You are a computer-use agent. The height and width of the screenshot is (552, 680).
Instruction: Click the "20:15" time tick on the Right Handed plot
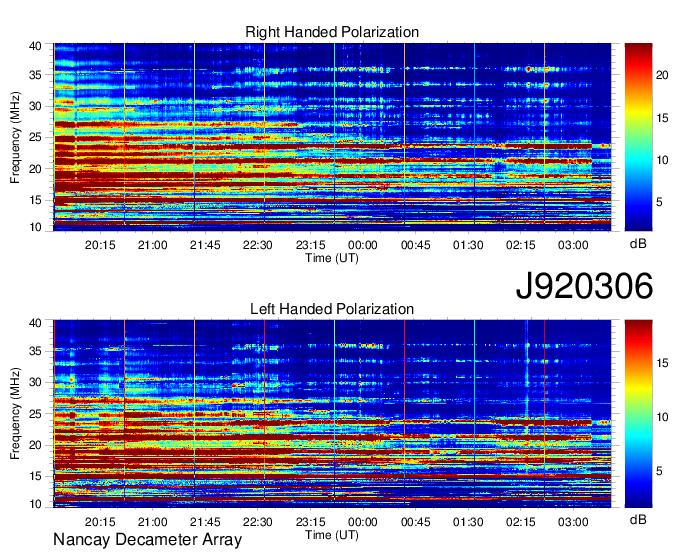[x=100, y=245]
